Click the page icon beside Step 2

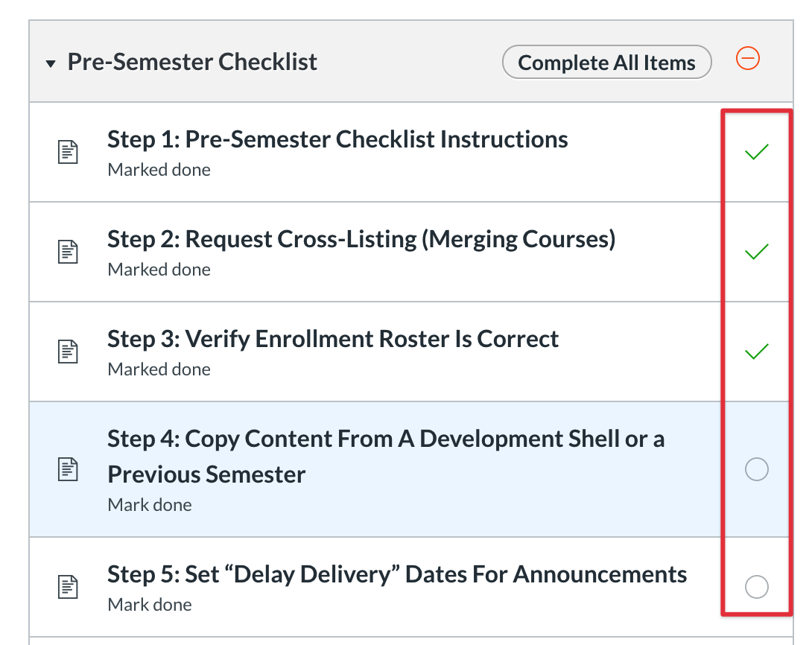[69, 252]
